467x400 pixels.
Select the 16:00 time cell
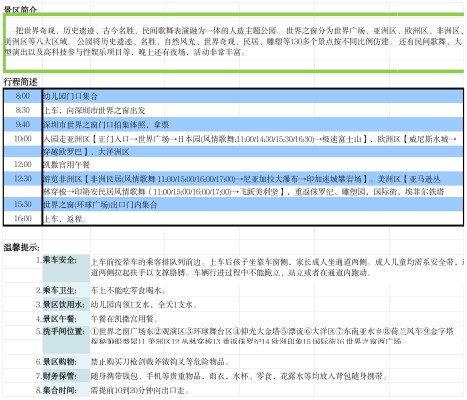tap(23, 218)
